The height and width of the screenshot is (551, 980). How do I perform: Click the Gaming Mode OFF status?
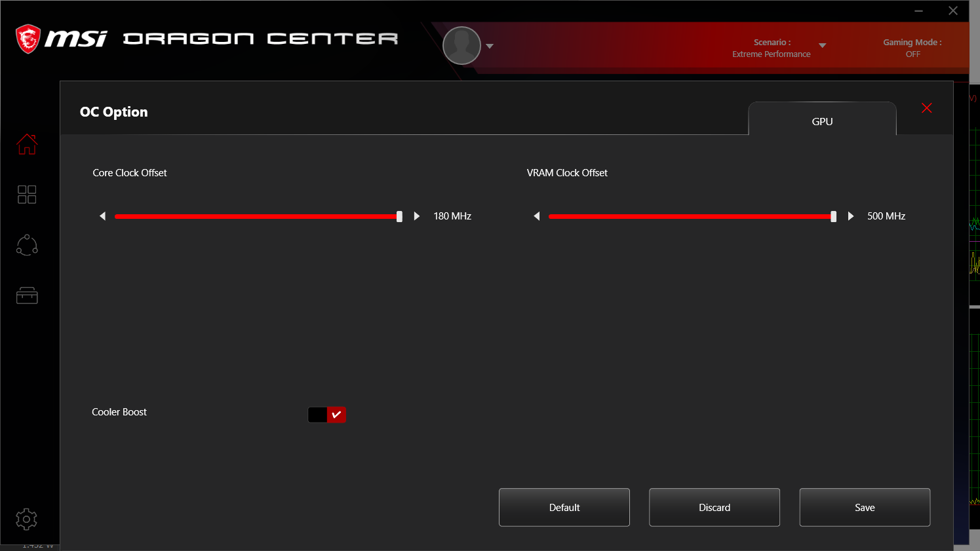coord(912,48)
